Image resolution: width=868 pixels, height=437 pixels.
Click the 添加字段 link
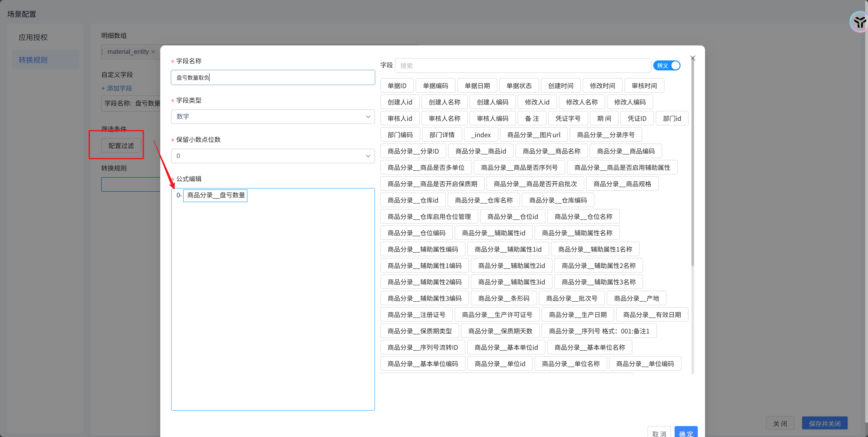[117, 88]
